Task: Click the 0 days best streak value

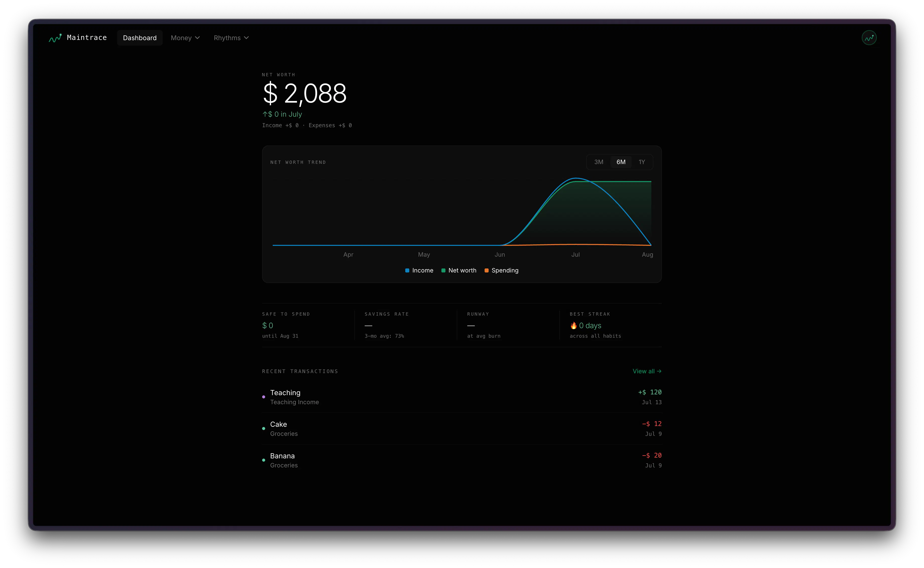Action: pyautogui.click(x=590, y=325)
